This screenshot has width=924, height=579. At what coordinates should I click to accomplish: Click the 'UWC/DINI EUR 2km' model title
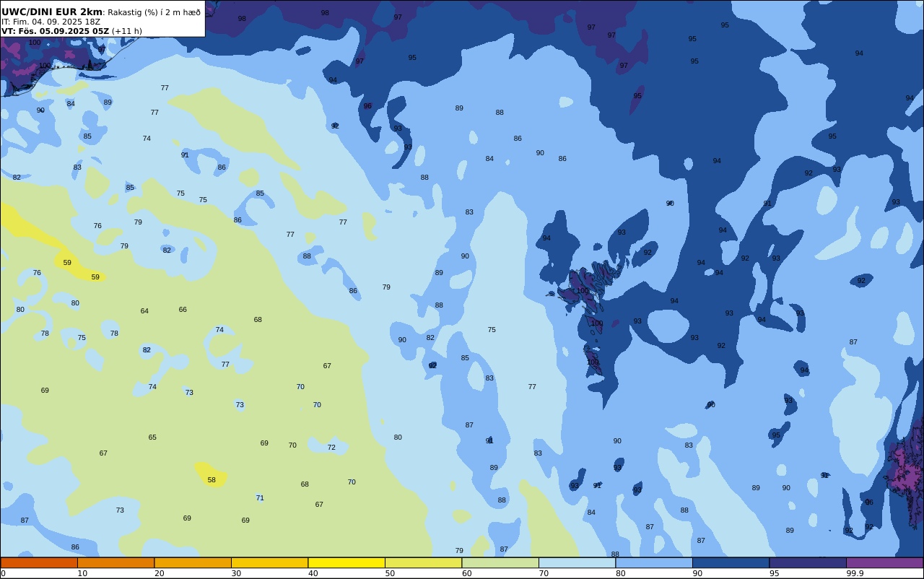click(51, 12)
